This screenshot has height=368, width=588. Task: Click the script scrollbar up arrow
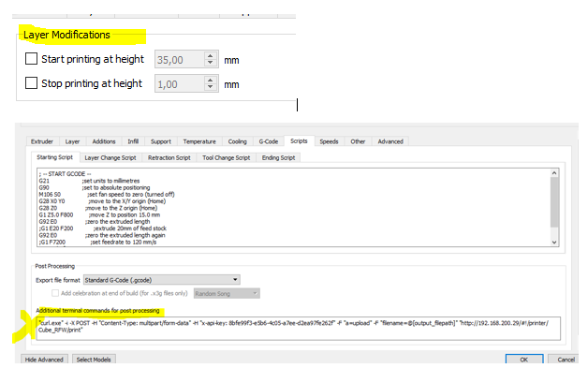click(554, 173)
